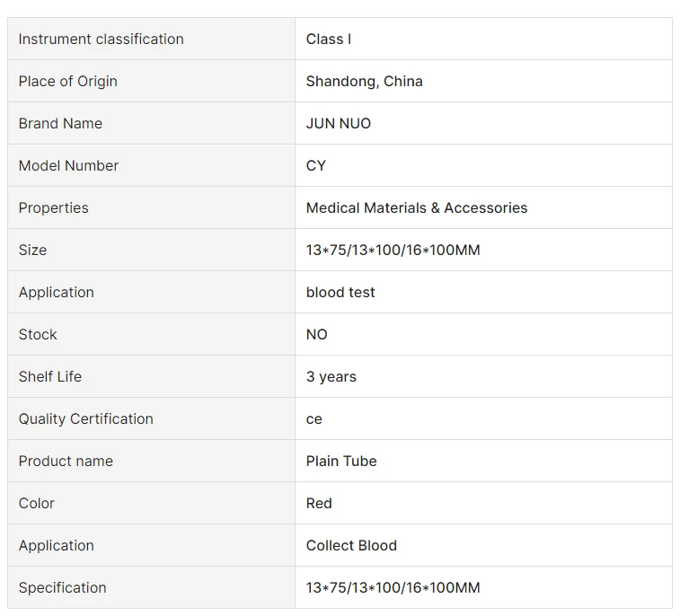This screenshot has height=616, width=689.
Task: Click the Size row label
Action: [32, 250]
